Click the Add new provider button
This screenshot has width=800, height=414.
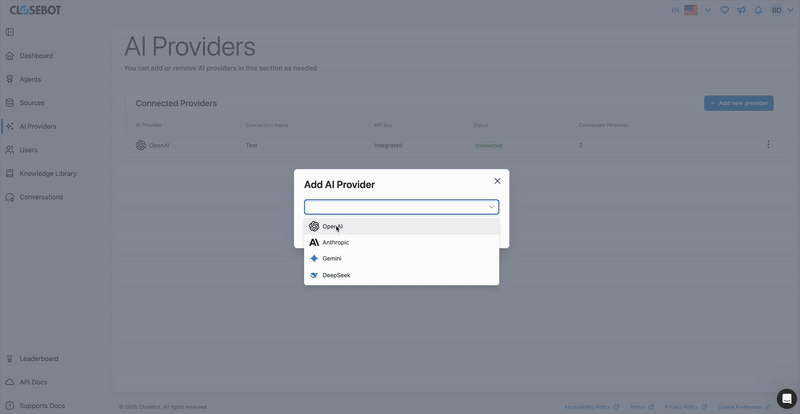click(739, 103)
